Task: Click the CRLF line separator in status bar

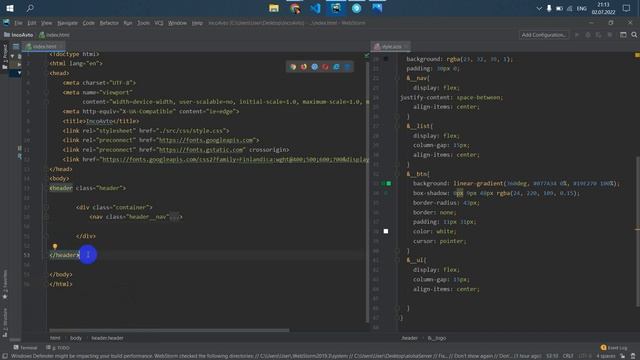Action: [x=568, y=356]
